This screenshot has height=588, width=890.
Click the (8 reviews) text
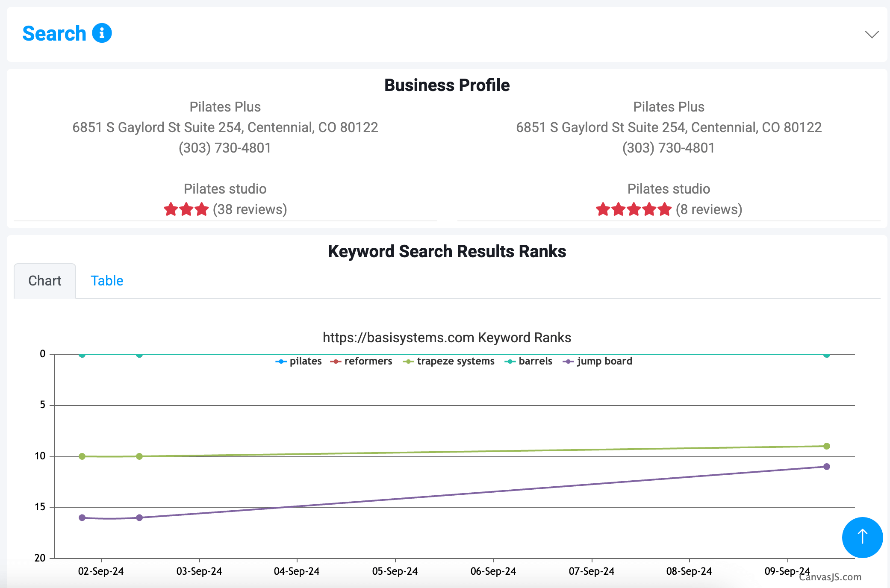(709, 209)
